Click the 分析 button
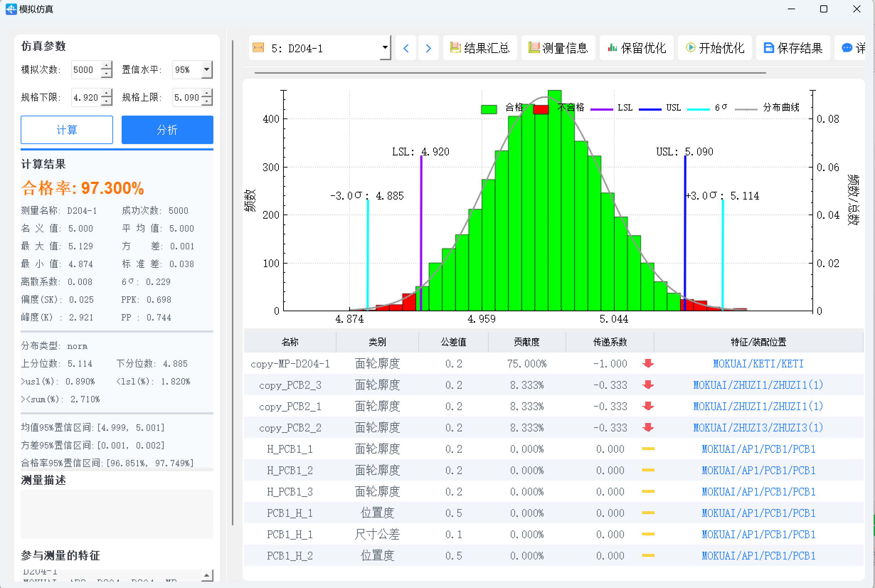This screenshot has width=875, height=588. 167,130
